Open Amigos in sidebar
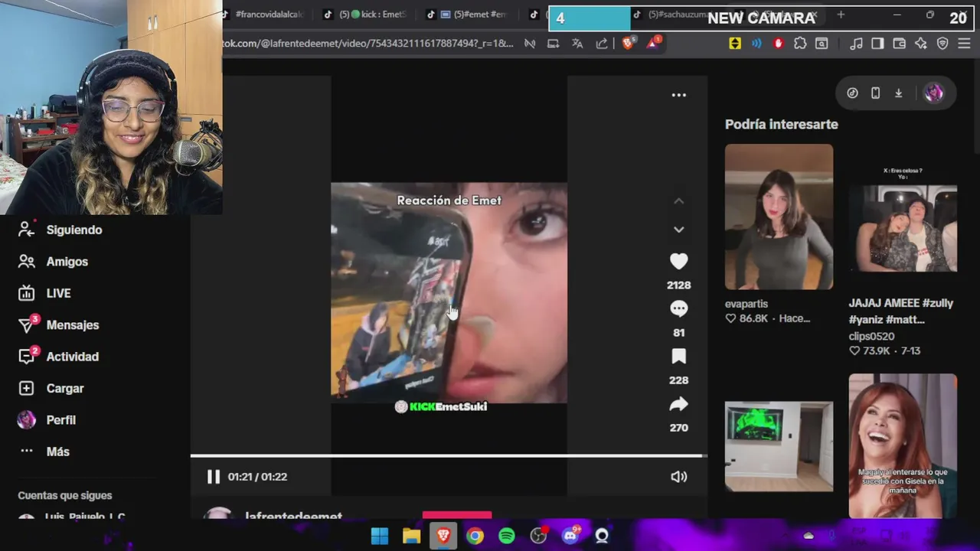The width and height of the screenshot is (980, 551). tap(67, 262)
